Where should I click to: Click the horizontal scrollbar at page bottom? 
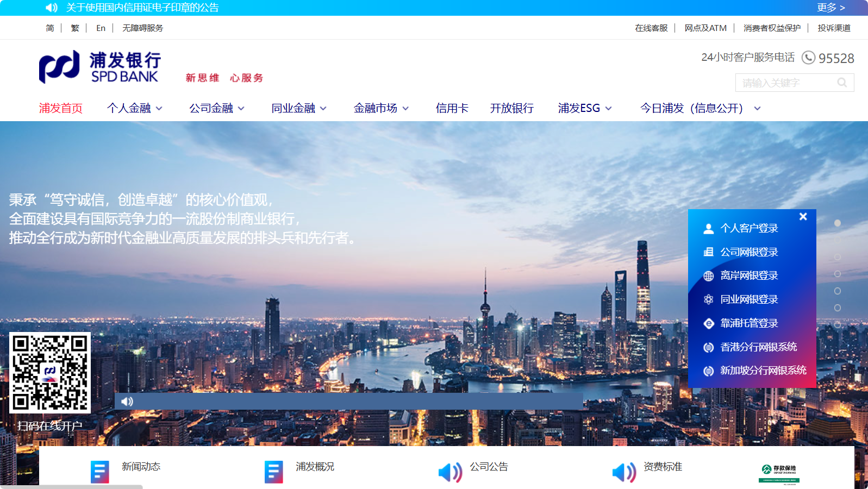(71, 487)
